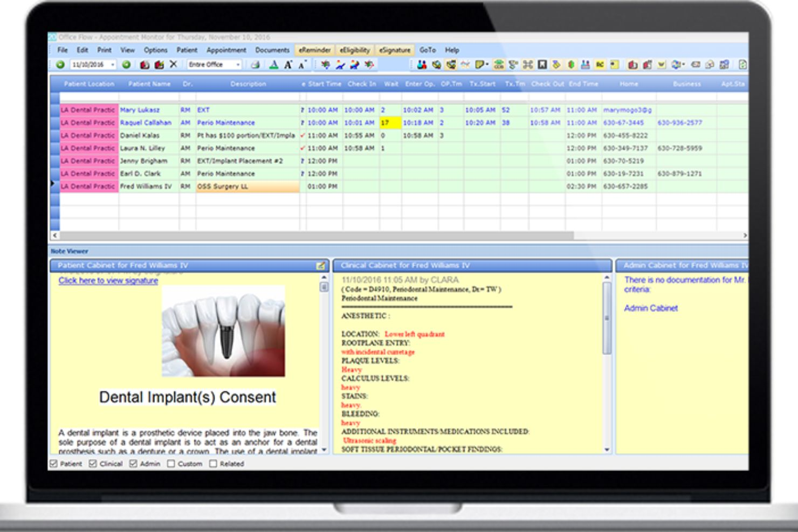
Task: Click the yellow tag toolbar icon
Action: (556, 65)
